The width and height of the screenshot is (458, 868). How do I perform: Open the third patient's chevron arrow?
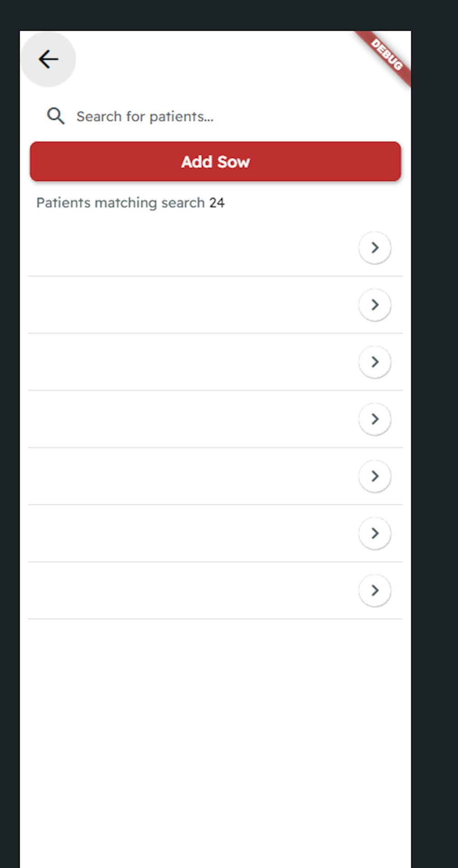coord(375,362)
